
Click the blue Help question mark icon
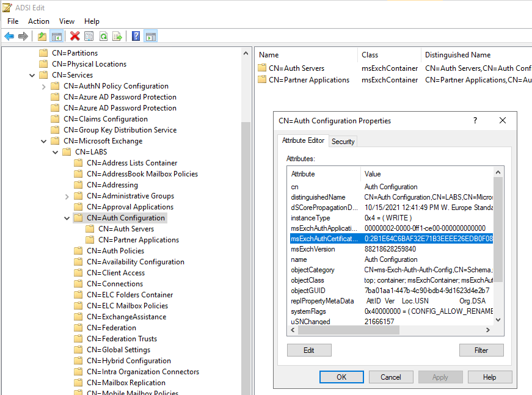pos(136,37)
